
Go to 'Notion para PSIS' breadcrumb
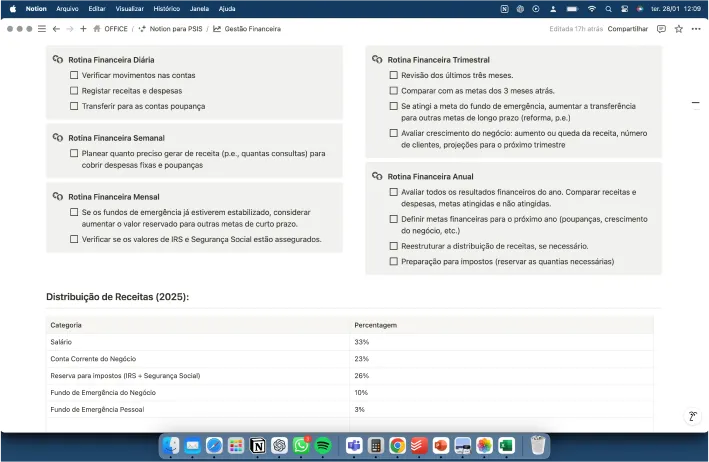point(170,29)
